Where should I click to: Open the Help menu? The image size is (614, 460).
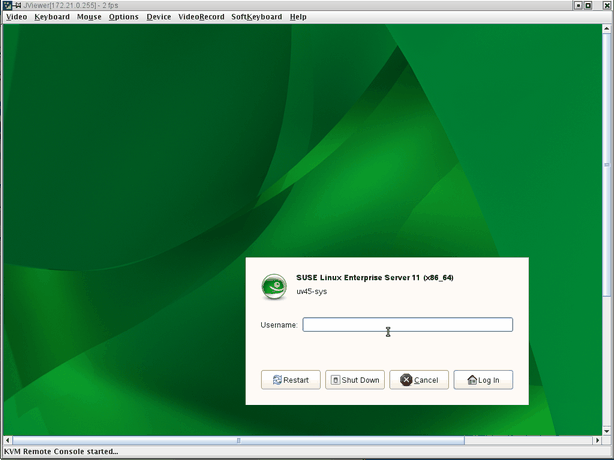(x=298, y=17)
